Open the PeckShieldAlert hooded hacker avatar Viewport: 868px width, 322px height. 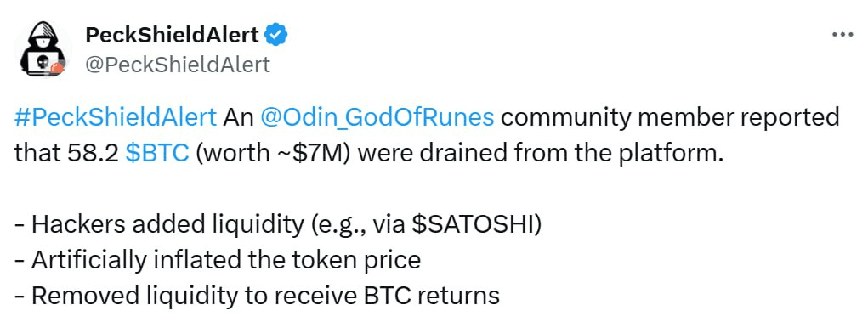pos(43,48)
